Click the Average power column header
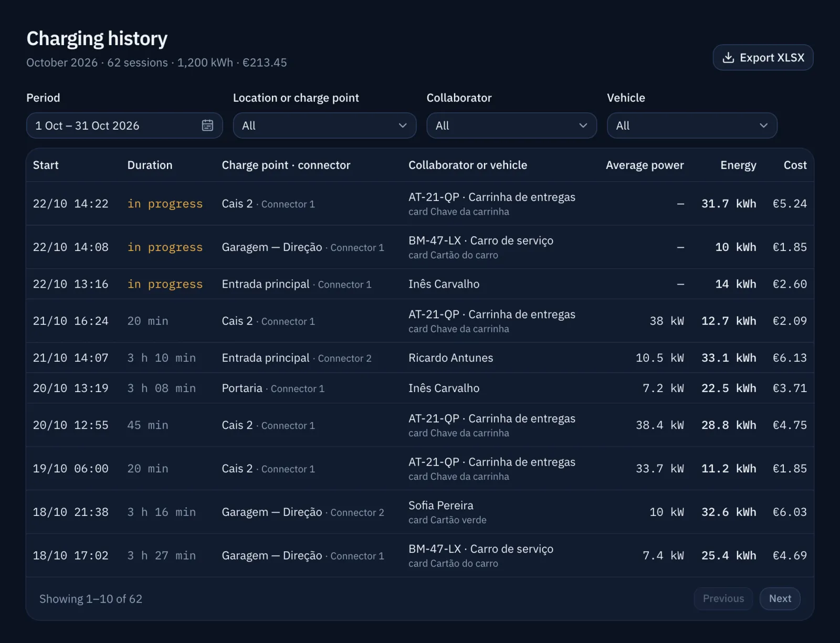The height and width of the screenshot is (643, 840). point(645,165)
